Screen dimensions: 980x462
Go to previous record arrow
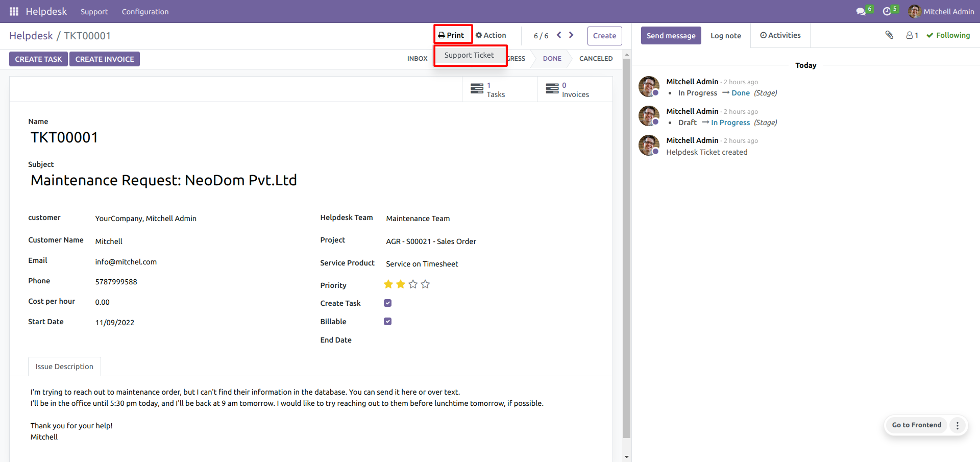[559, 35]
